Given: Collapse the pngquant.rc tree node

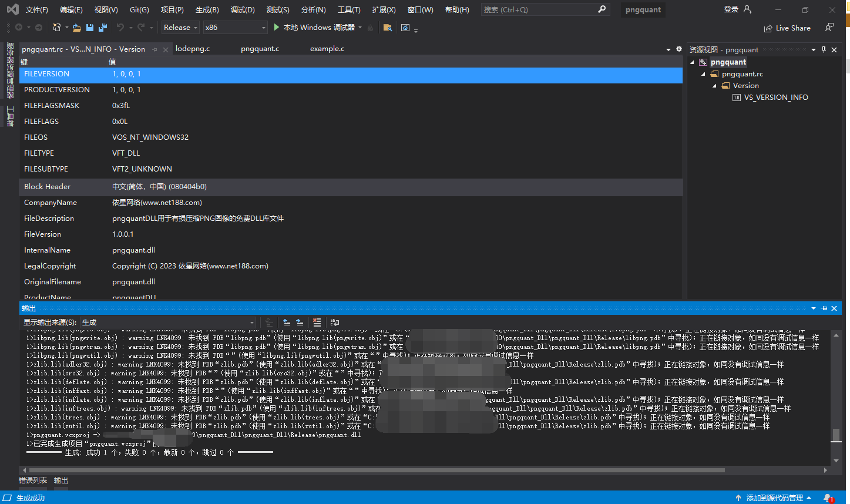Looking at the screenshot, I should pos(704,74).
